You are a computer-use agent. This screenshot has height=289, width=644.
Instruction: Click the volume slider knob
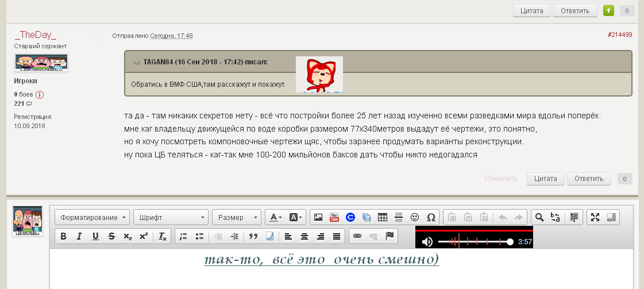click(x=510, y=242)
